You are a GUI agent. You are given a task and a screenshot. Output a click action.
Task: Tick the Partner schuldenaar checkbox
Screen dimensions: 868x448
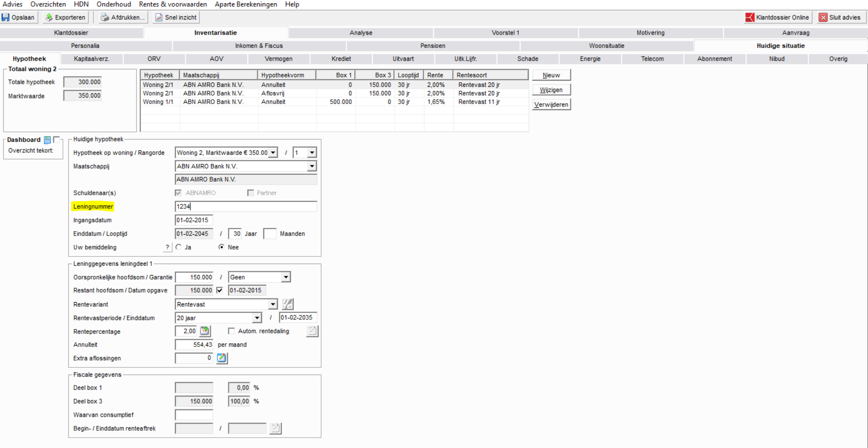pyautogui.click(x=251, y=193)
